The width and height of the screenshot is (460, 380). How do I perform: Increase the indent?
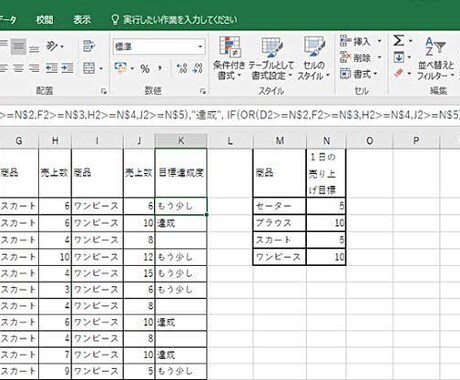(x=68, y=68)
